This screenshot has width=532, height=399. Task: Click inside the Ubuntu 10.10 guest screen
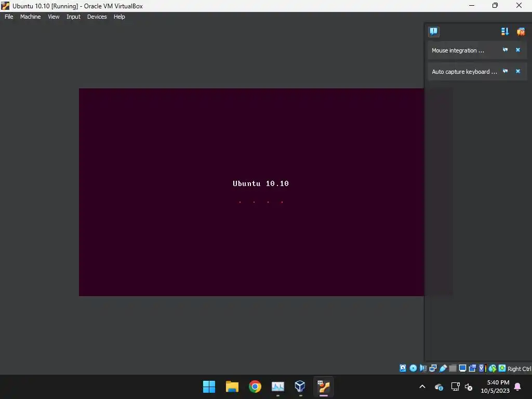251,192
